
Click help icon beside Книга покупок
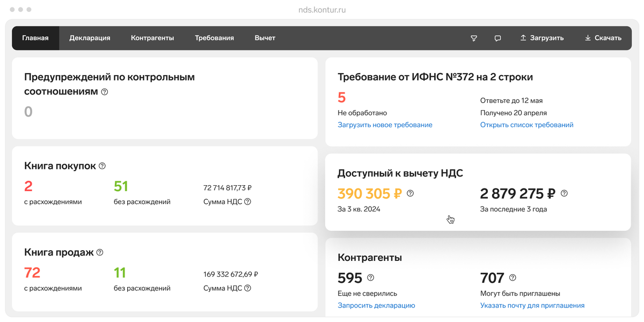click(x=103, y=166)
